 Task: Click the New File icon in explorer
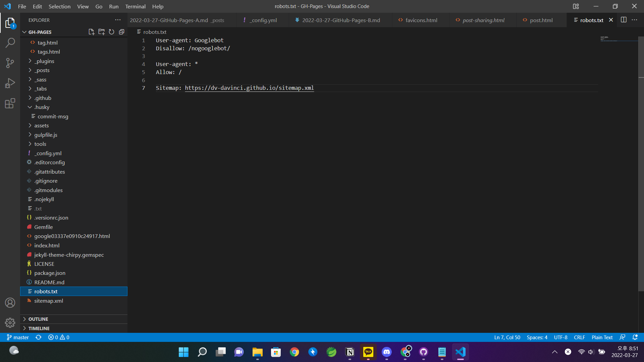pyautogui.click(x=91, y=32)
